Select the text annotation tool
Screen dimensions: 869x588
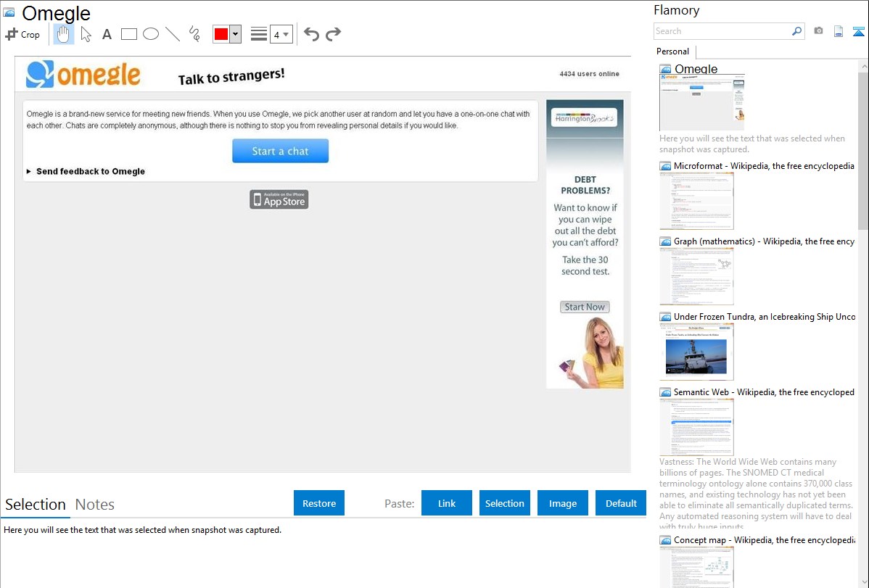click(107, 34)
